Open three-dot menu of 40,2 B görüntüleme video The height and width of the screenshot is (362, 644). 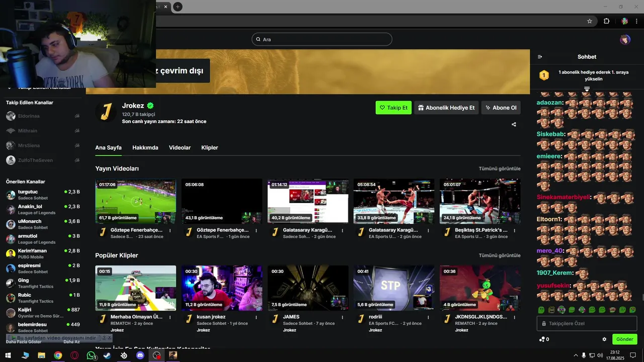pyautogui.click(x=342, y=231)
